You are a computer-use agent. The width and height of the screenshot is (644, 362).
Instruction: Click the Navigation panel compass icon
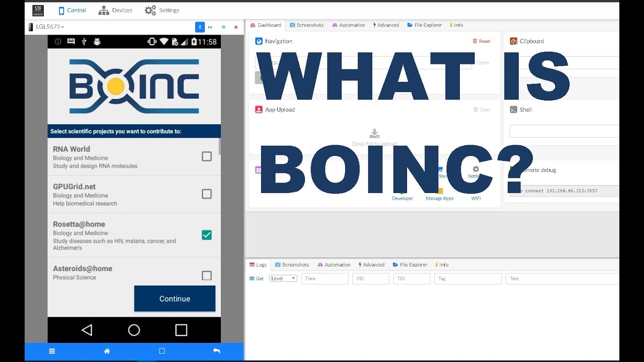pos(259,41)
